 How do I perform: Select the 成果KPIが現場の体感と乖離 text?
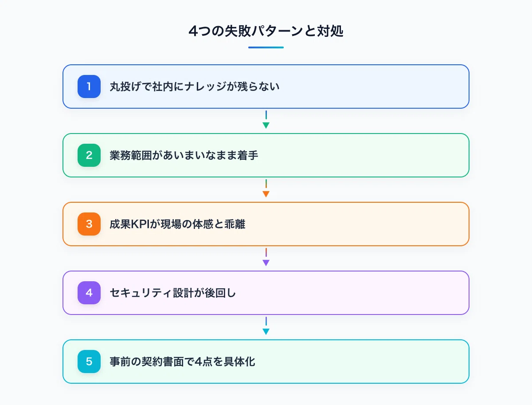click(178, 224)
